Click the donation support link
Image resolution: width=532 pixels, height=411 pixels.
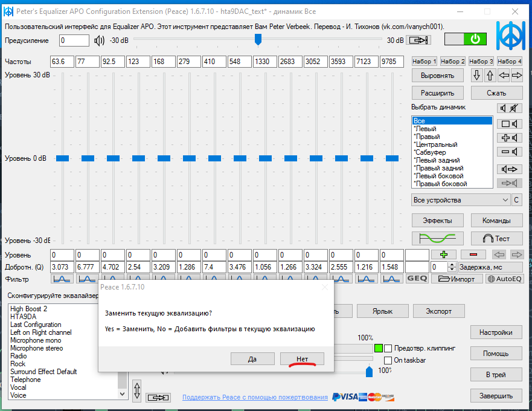[x=255, y=397]
